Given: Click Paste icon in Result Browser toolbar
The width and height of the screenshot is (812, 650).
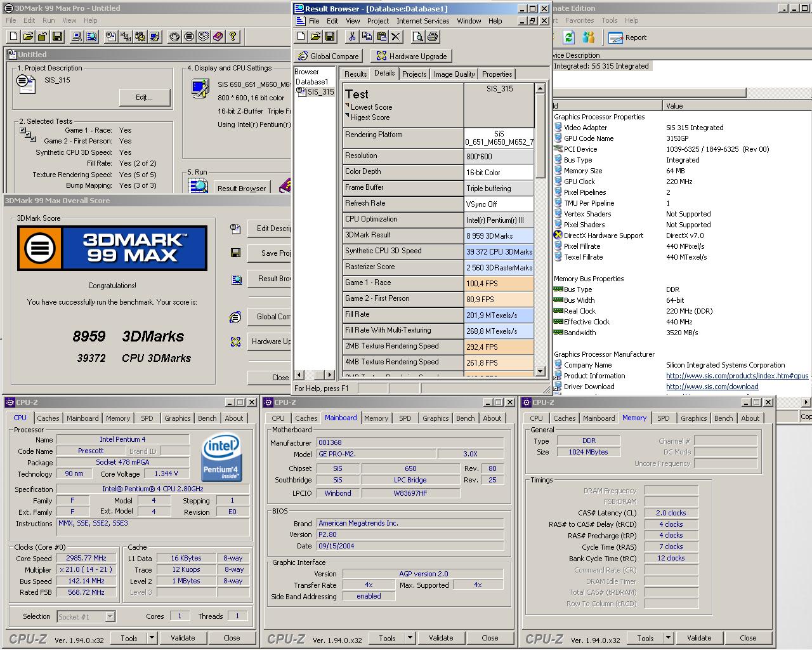Looking at the screenshot, I should point(381,37).
